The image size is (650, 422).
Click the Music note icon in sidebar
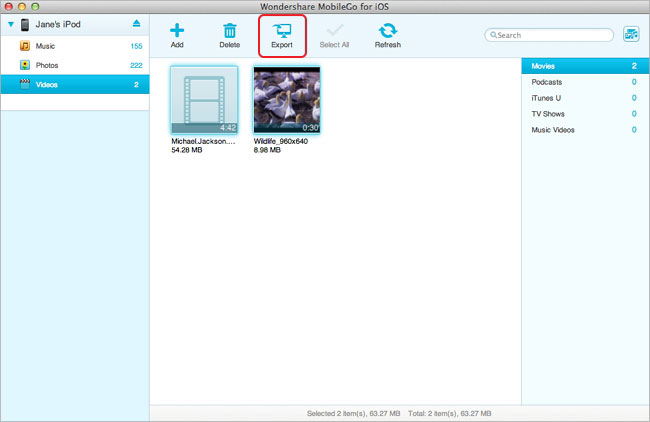point(25,46)
